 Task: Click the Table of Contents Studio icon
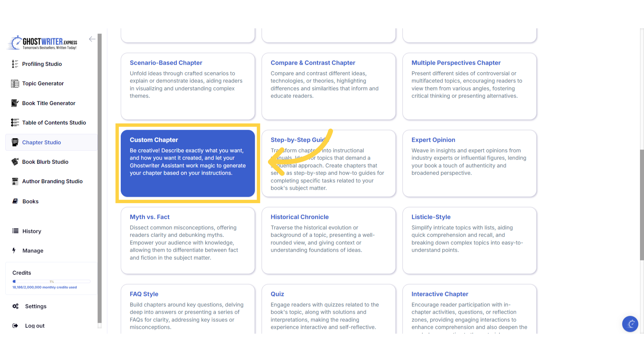(x=15, y=123)
